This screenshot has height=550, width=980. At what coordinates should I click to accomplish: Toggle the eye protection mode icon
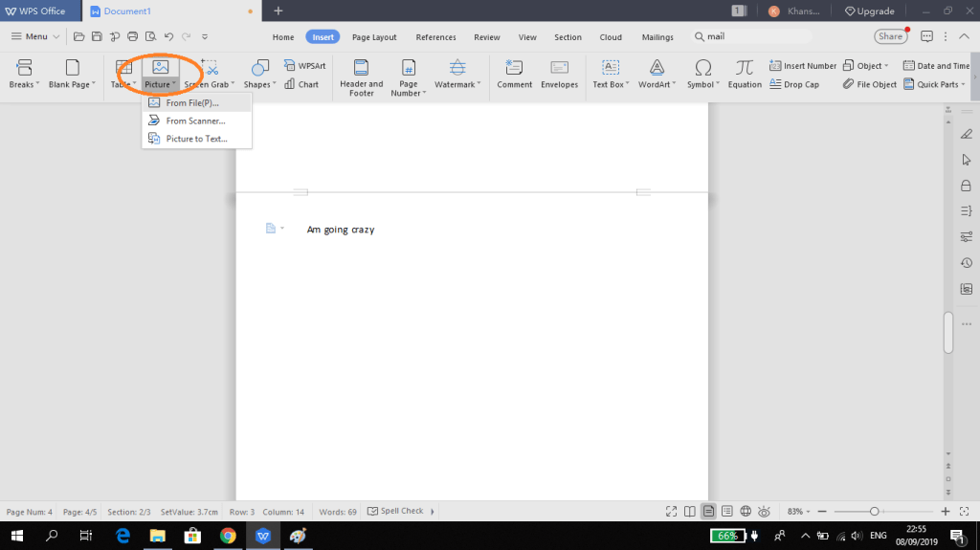[x=765, y=511]
